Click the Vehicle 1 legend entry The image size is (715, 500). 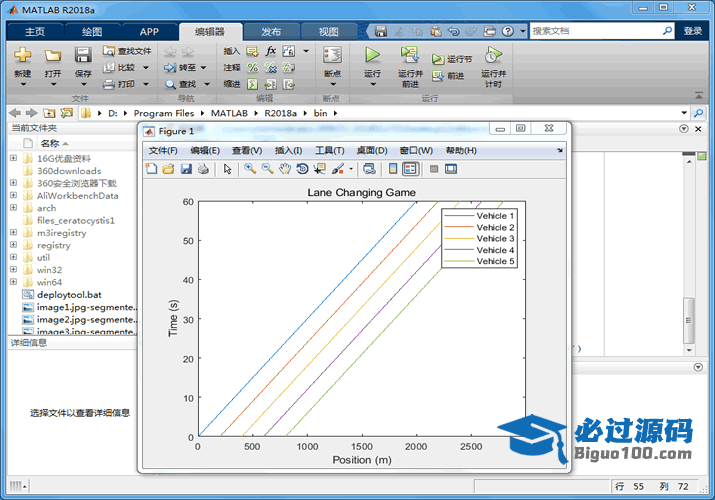(x=479, y=216)
